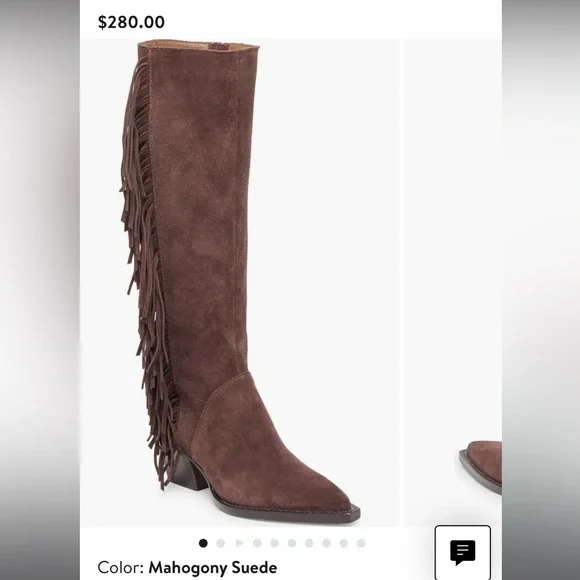580x580 pixels.
Task: Jump to the seventh carousel dot
Action: pyautogui.click(x=309, y=543)
